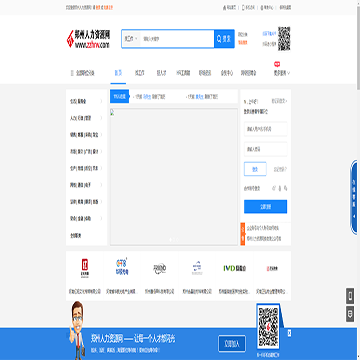This screenshot has height=360, width=360.
Task: Focus the password login field
Action: coord(266,149)
